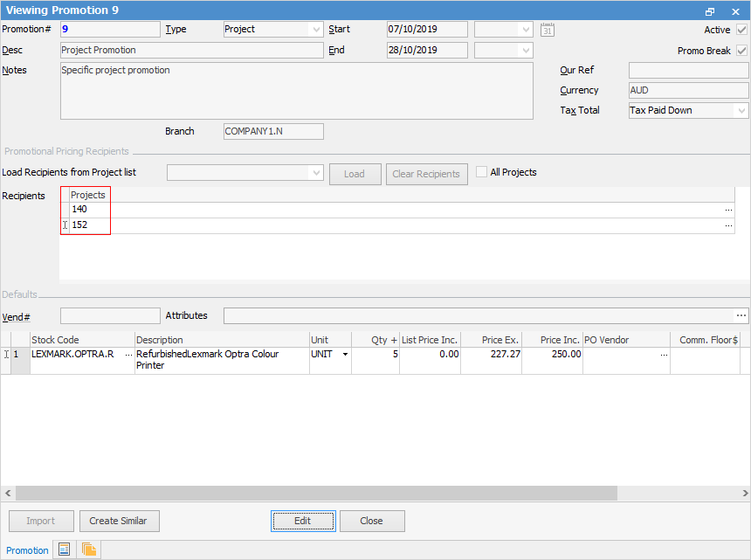Open the Stock Code ellipsis lookup
751x560 pixels.
(128, 355)
